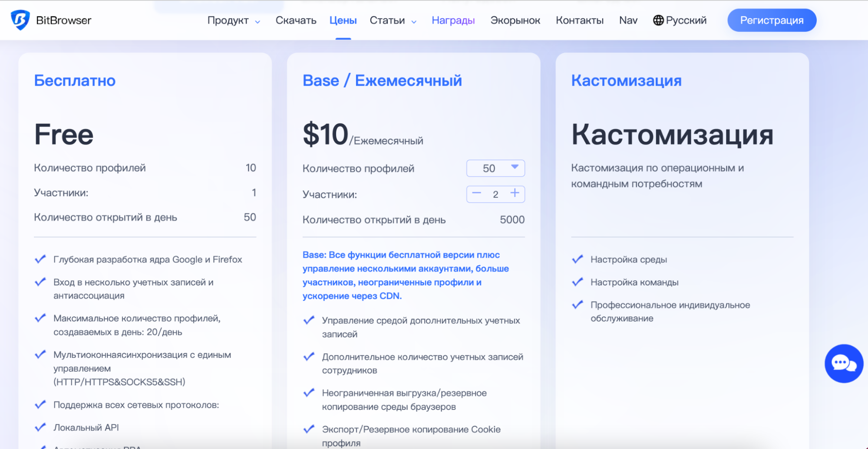The image size is (868, 449).
Task: Click the checkmark beside Экспорт/Резервное копирование Cookie
Action: 309,429
